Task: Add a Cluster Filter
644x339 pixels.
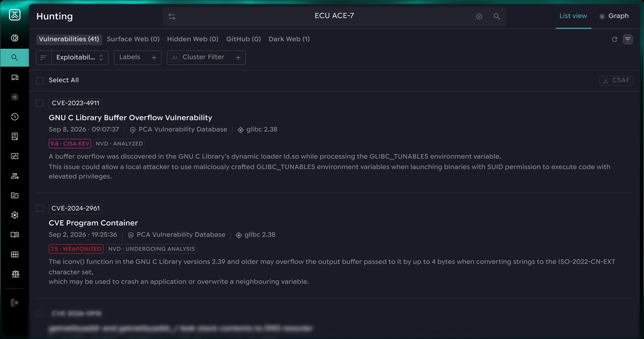Action: click(x=206, y=57)
